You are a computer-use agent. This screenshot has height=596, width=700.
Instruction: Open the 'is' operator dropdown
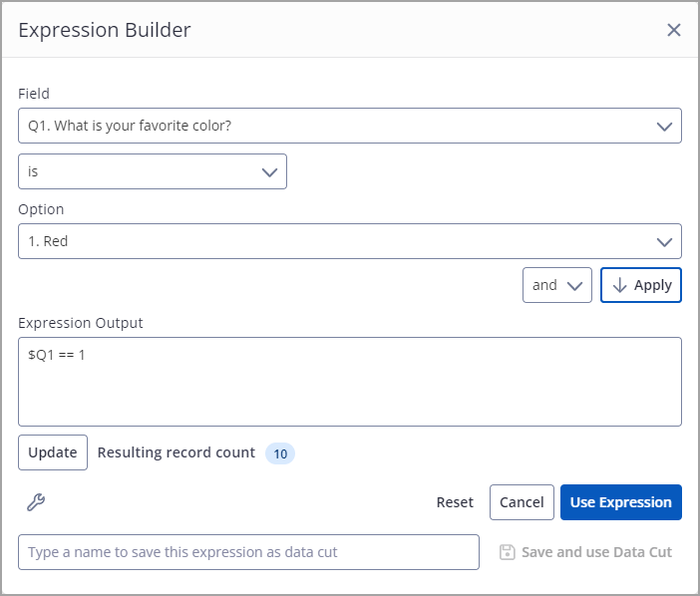(x=153, y=171)
